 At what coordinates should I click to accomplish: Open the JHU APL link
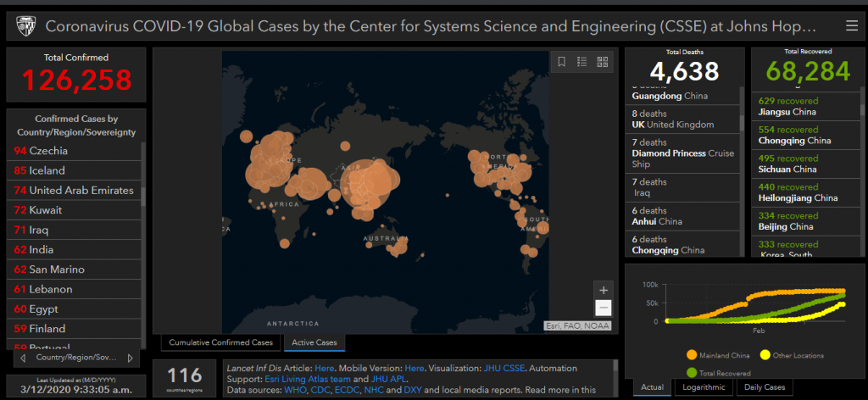pyautogui.click(x=388, y=379)
